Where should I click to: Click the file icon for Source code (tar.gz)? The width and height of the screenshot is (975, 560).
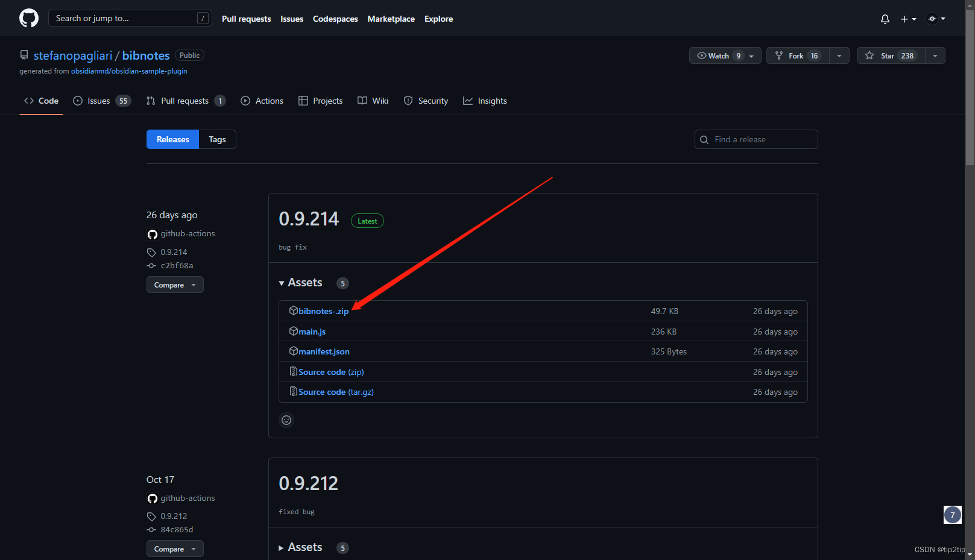294,391
